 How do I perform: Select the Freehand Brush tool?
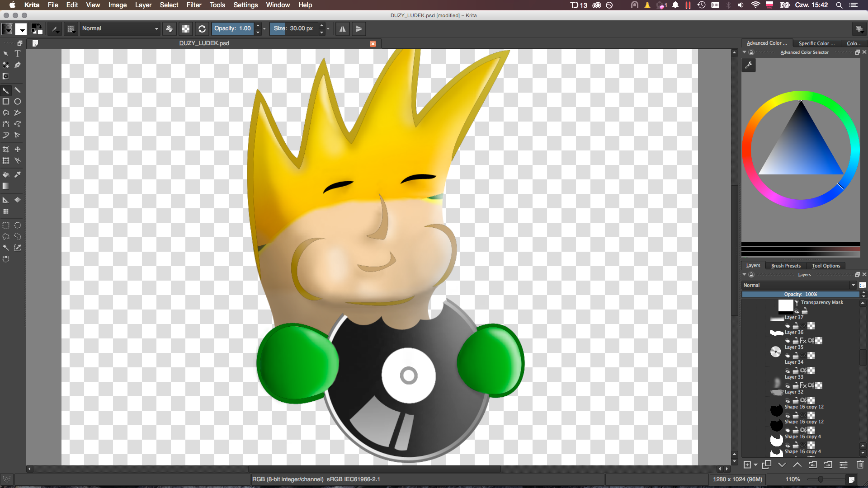(6, 90)
